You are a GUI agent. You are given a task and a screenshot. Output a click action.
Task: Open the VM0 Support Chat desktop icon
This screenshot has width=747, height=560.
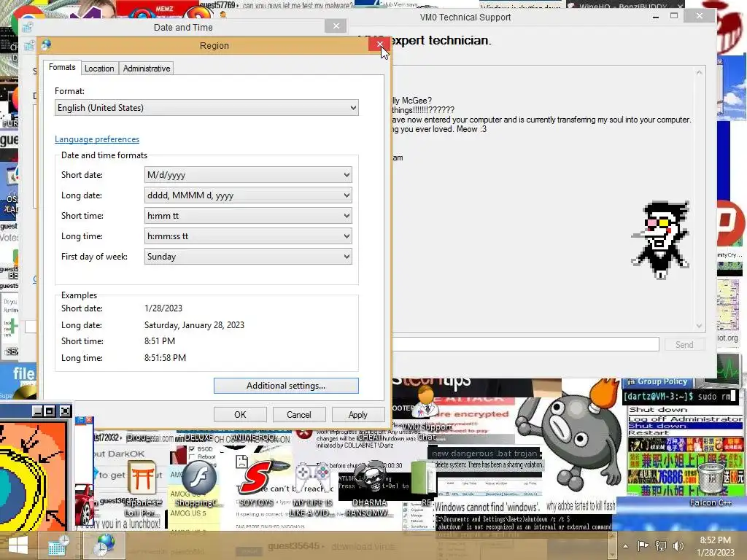pos(425,415)
